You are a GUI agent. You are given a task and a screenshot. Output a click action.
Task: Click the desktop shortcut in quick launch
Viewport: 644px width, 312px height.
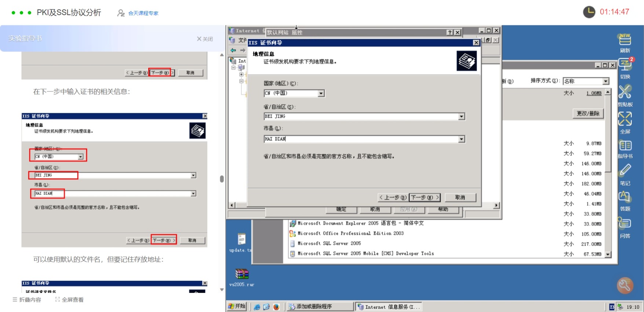(266, 307)
